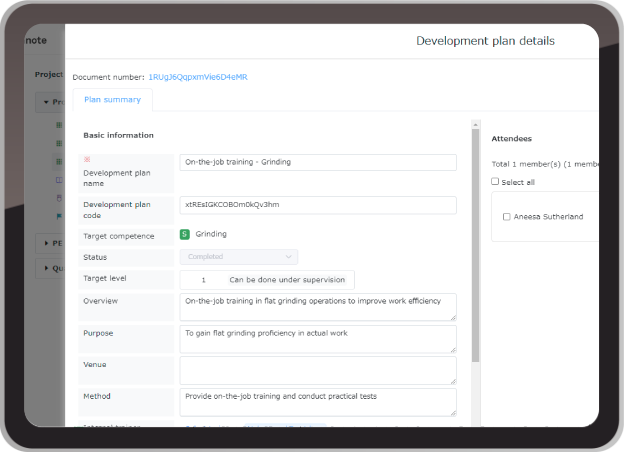
Task: Select the Target level field
Action: 267,280
